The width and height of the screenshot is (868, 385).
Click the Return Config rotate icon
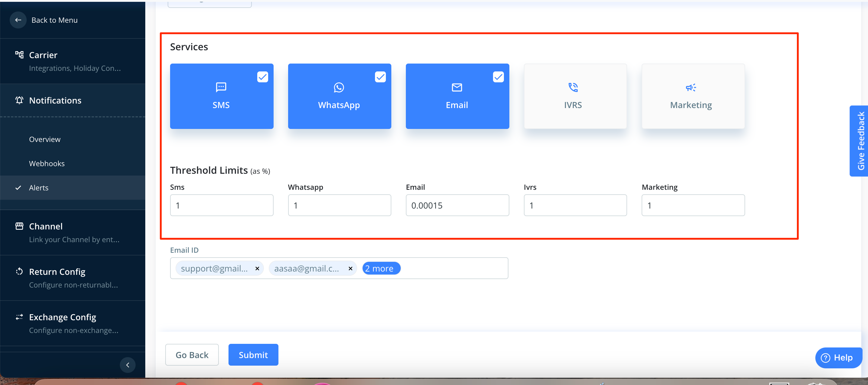(19, 271)
